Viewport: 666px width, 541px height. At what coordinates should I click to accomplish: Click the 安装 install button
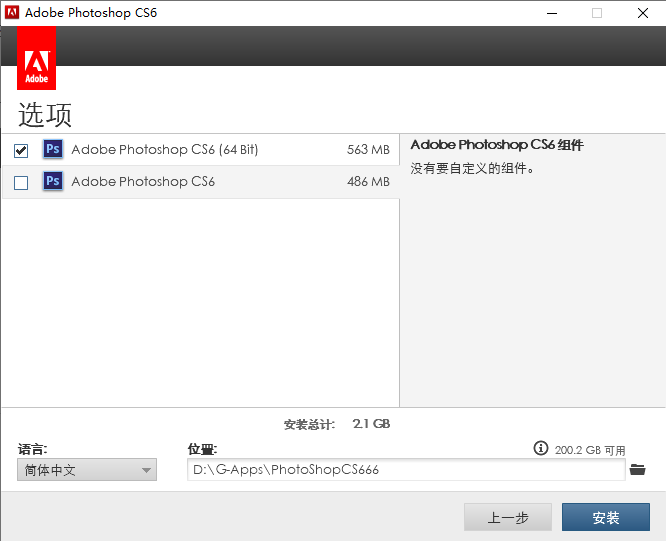(606, 517)
